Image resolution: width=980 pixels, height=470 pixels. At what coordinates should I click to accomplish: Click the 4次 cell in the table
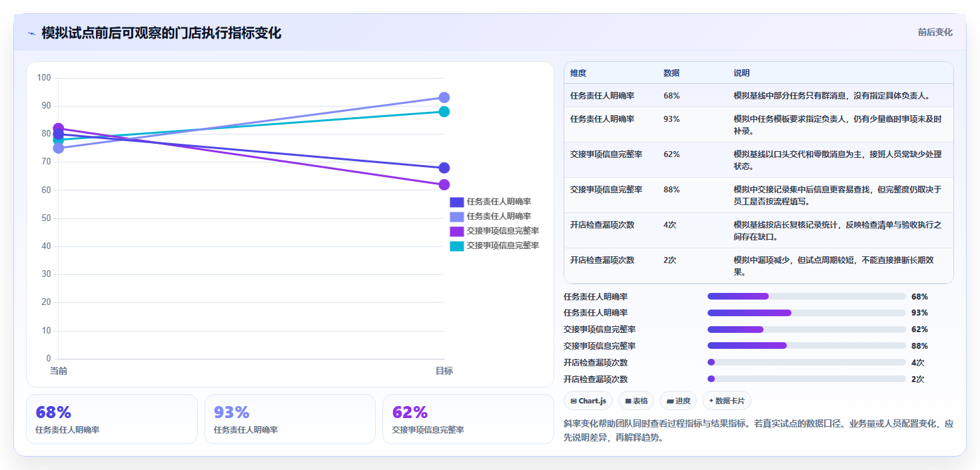point(670,225)
